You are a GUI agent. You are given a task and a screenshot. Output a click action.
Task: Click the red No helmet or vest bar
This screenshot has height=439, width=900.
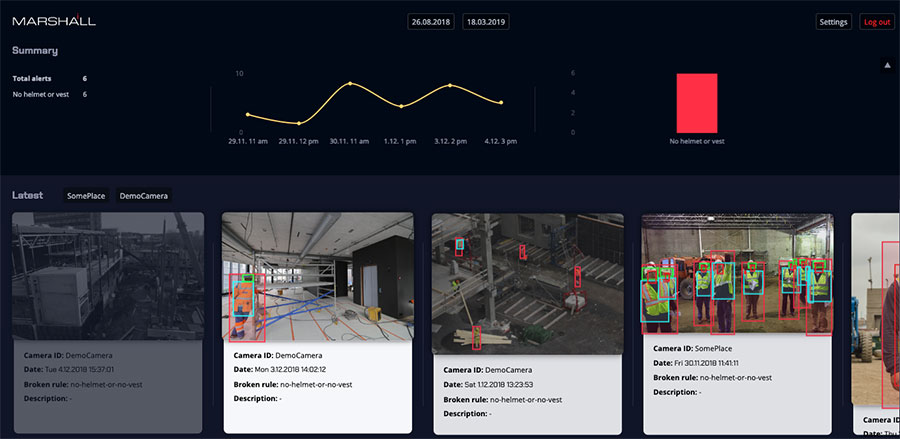tap(697, 103)
